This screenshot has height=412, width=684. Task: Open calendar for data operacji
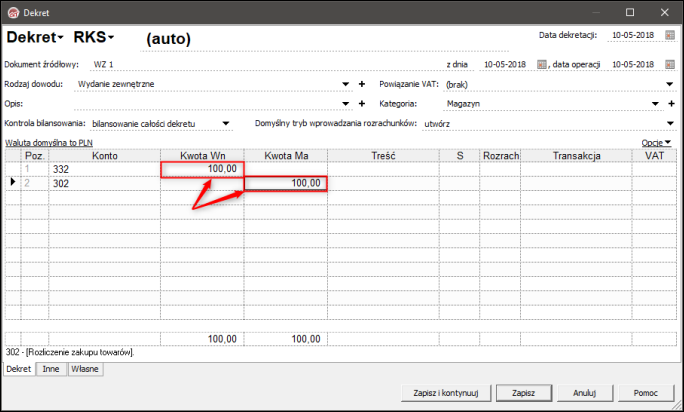click(670, 64)
